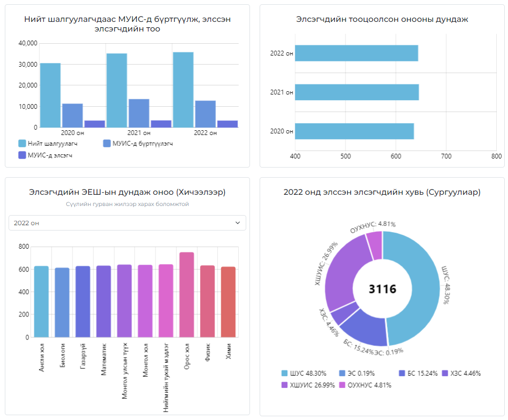Click 2021 он МУИС registered bar
The height and width of the screenshot is (420, 508).
[x=139, y=113]
